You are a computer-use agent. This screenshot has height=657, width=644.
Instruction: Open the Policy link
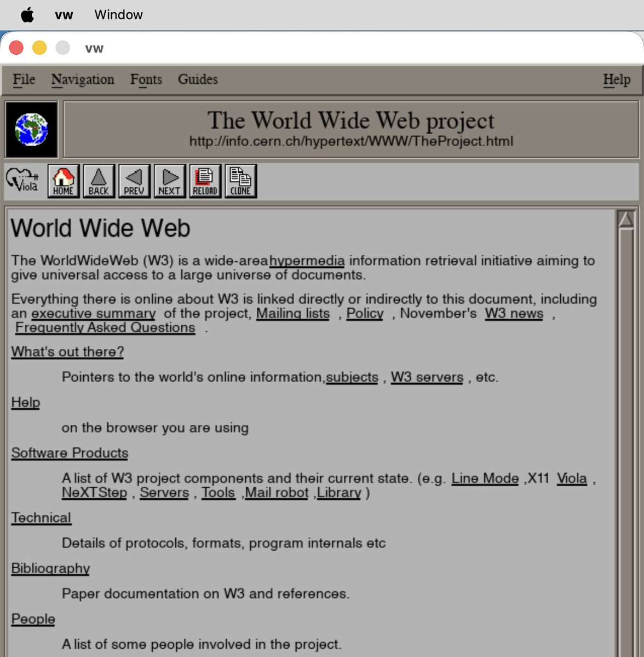365,313
